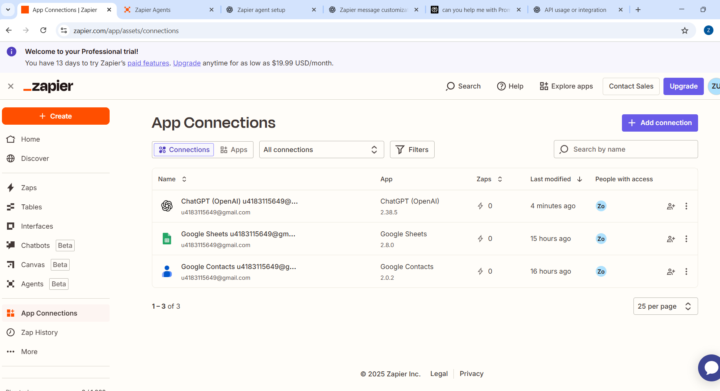Open more options for Google Sheets row
The image size is (720, 391).
tap(686, 239)
